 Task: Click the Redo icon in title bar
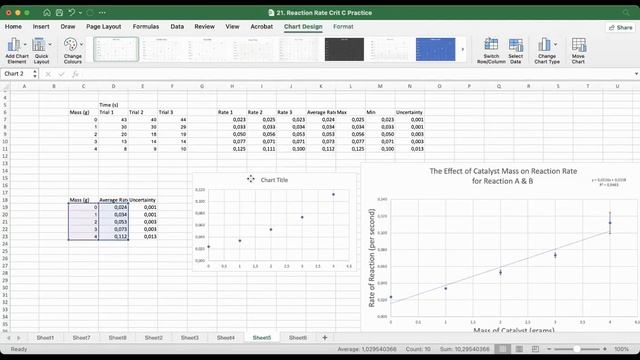90,13
